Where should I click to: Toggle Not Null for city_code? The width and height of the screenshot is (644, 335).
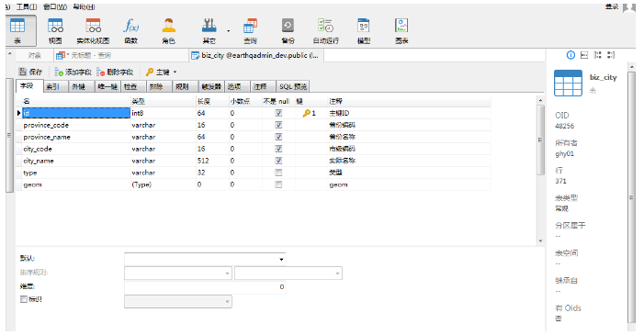278,149
